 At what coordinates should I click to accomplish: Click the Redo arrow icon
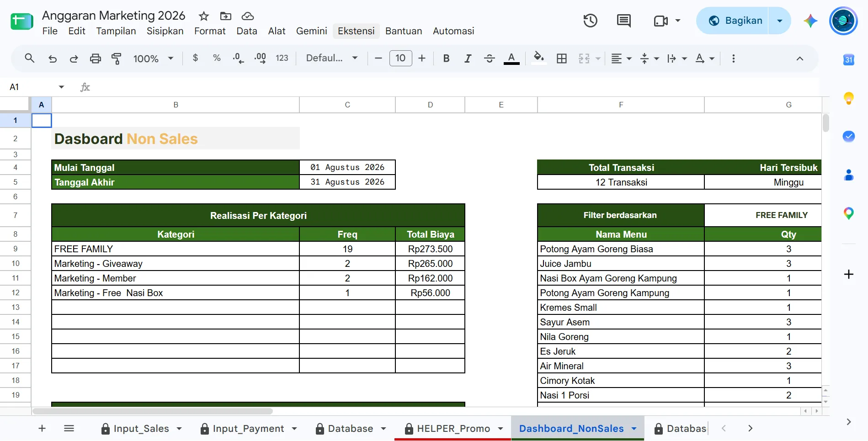tap(74, 58)
